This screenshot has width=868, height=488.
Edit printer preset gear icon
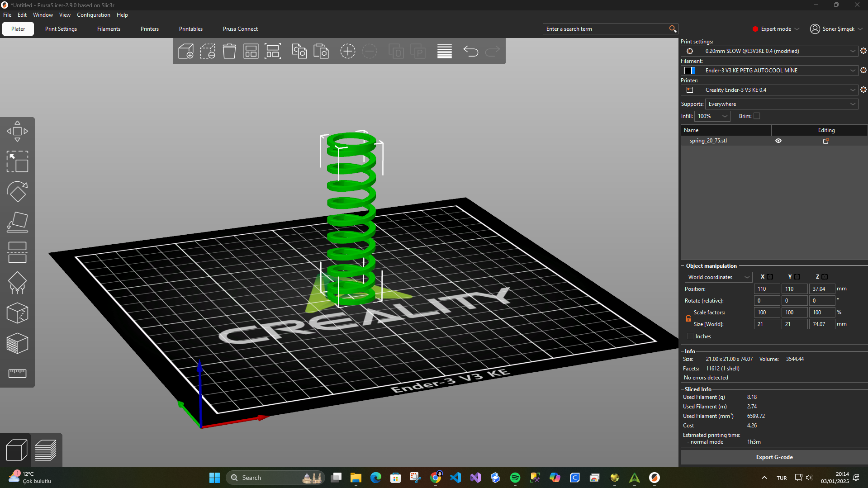tap(863, 90)
